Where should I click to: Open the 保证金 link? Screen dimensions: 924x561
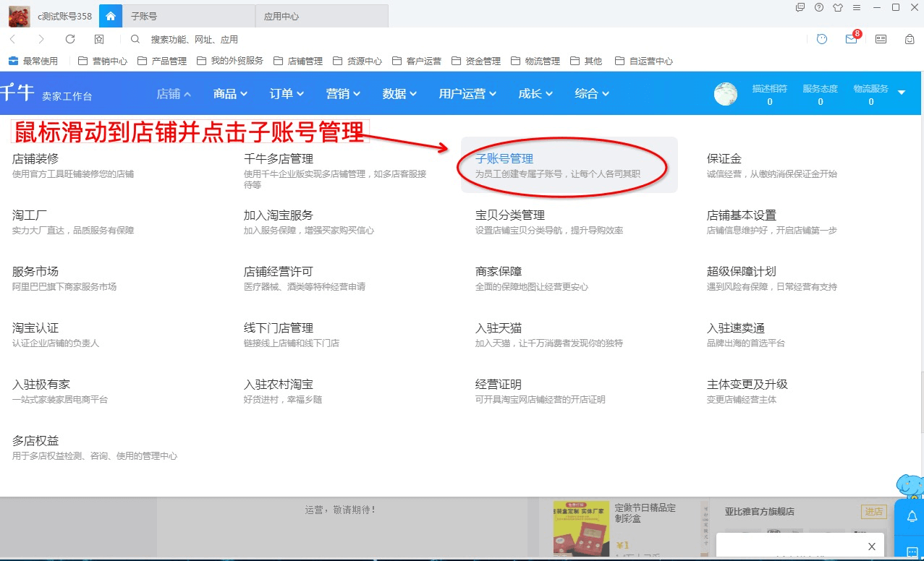click(x=724, y=159)
